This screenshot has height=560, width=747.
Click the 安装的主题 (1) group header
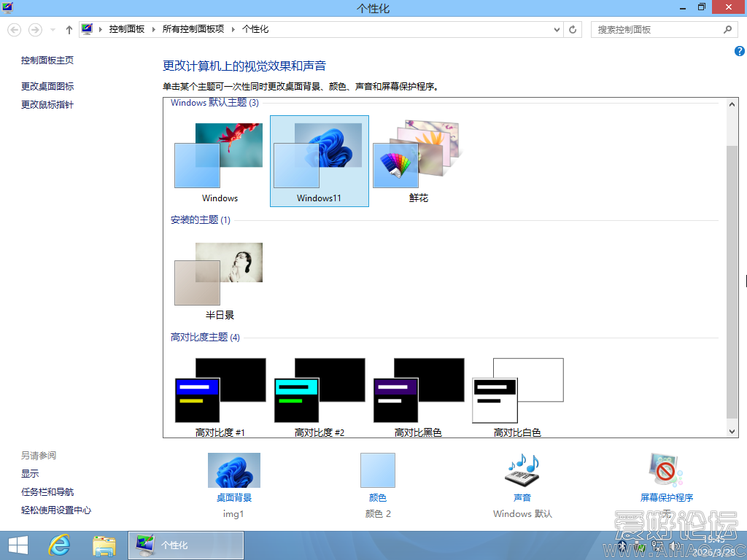tap(200, 220)
